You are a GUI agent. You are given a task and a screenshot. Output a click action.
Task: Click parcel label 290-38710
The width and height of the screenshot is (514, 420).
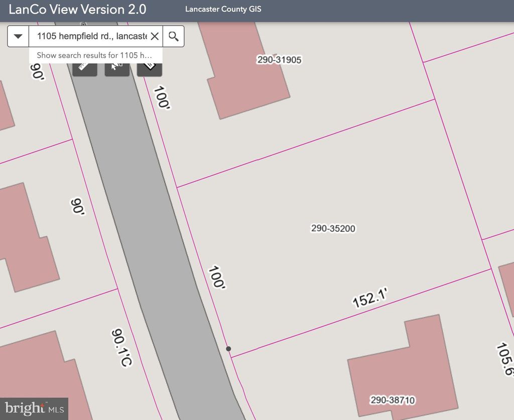[x=393, y=400]
